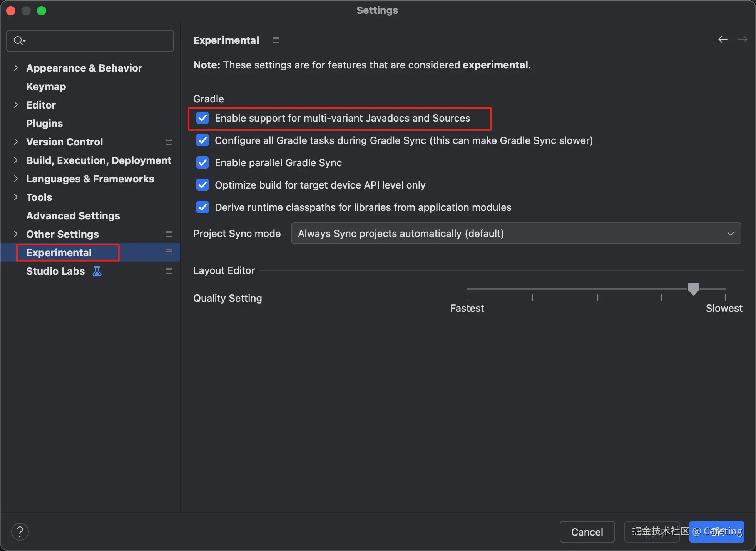Expand the Build, Execution, Deployment node

click(x=16, y=160)
